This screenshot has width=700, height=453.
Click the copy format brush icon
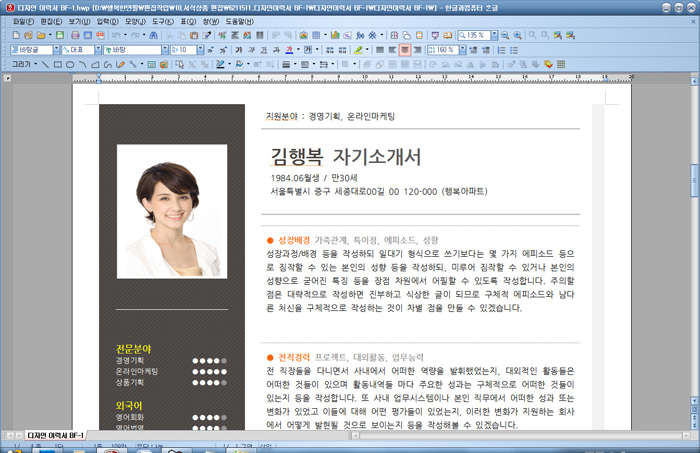[x=207, y=35]
